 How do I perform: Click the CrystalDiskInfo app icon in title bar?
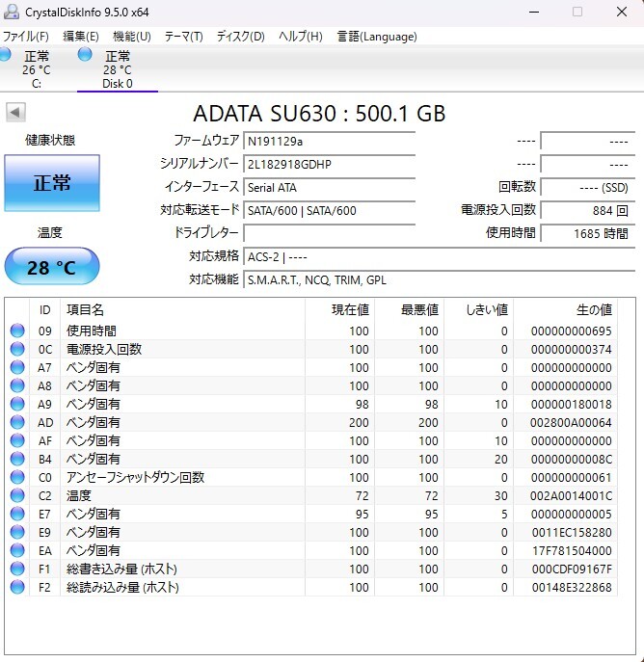tap(11, 12)
